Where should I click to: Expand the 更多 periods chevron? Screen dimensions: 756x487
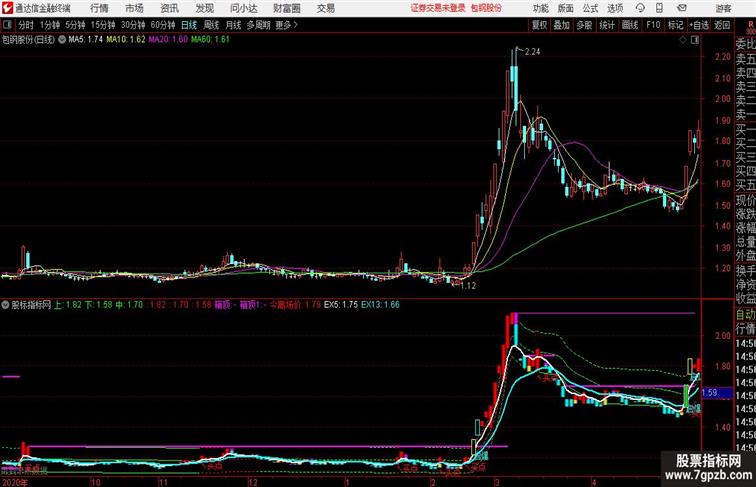click(287, 25)
